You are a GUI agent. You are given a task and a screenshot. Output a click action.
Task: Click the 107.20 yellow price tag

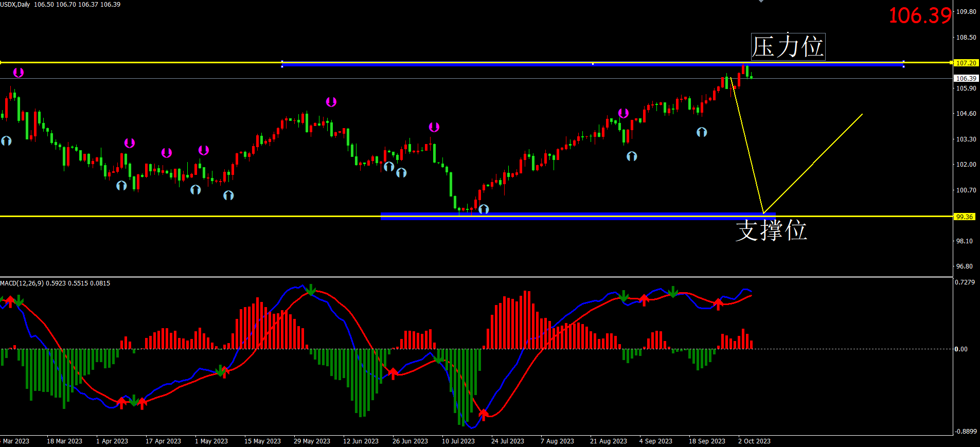tap(966, 63)
